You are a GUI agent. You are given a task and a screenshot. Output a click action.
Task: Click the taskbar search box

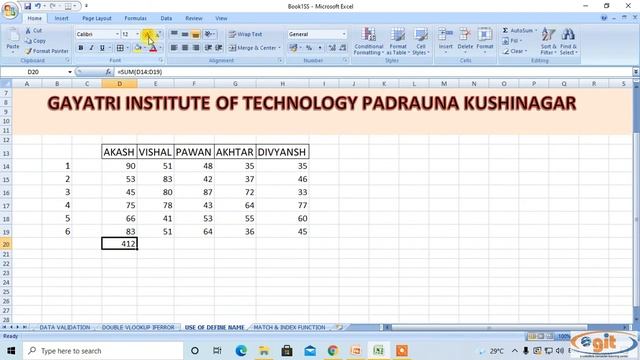coord(103,351)
